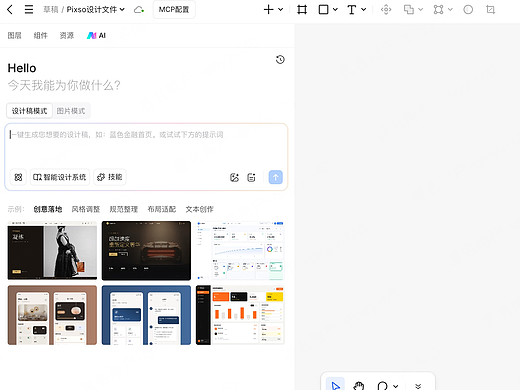
Task: Go back using the left arrow icon
Action: pos(10,9)
